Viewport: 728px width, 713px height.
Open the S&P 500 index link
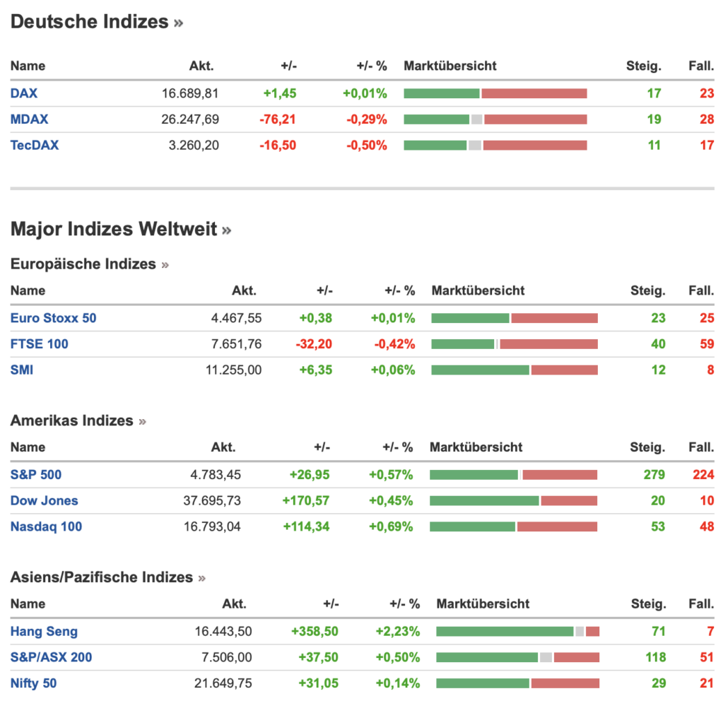(36, 474)
